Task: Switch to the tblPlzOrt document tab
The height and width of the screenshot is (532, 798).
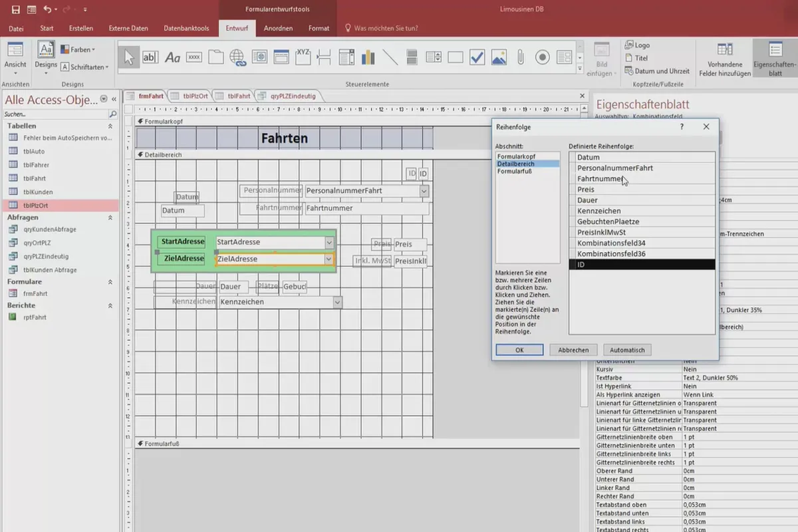Action: tap(190, 96)
